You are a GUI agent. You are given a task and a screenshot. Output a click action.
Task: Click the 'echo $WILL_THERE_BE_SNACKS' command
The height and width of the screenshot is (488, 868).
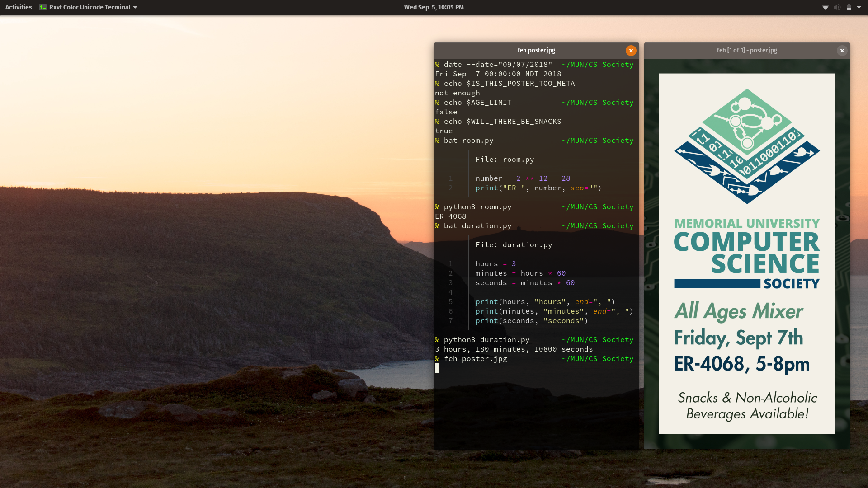[x=503, y=122]
